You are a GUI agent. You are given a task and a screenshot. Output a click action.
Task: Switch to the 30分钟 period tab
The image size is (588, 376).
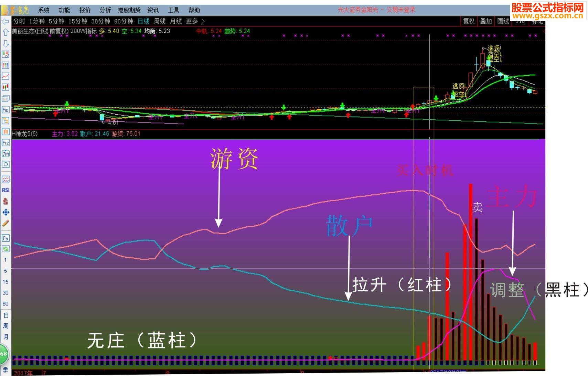[100, 21]
